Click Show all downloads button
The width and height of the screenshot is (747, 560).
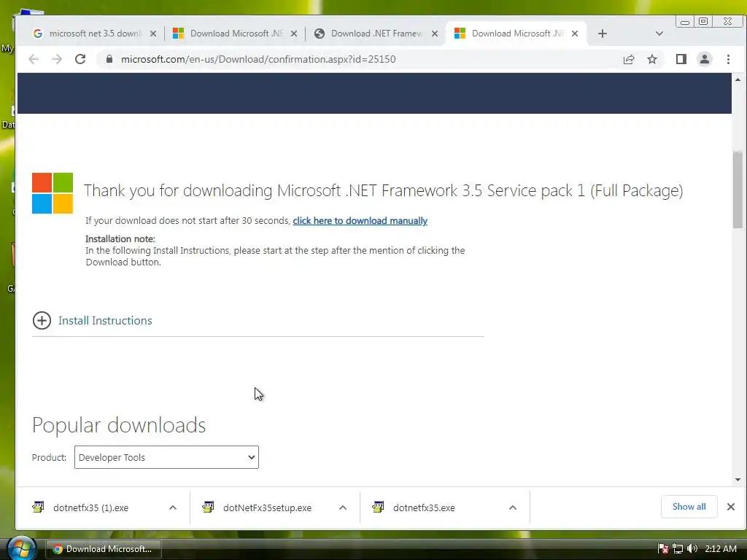pyautogui.click(x=689, y=507)
